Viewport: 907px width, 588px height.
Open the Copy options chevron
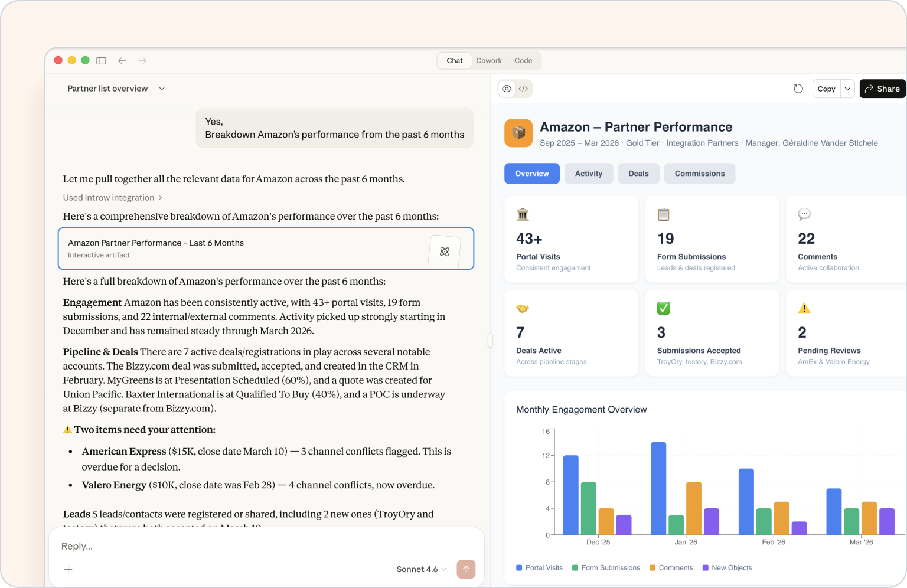tap(847, 88)
